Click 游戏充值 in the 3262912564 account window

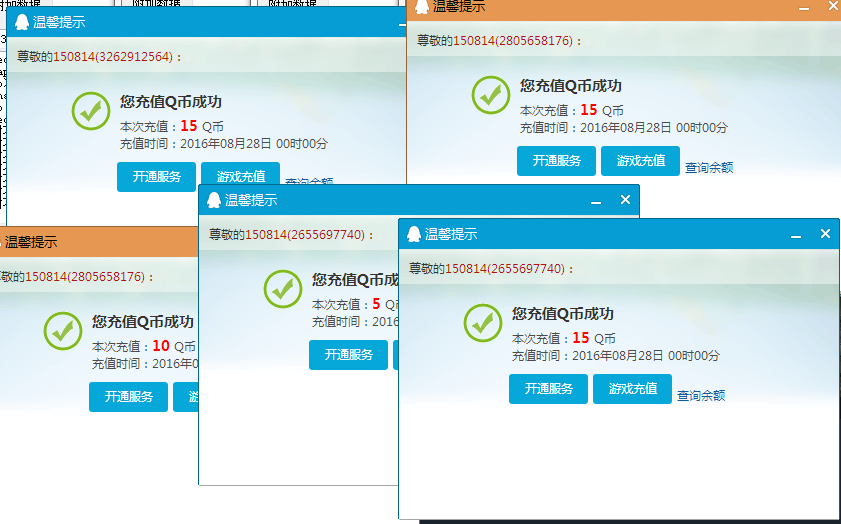click(240, 173)
